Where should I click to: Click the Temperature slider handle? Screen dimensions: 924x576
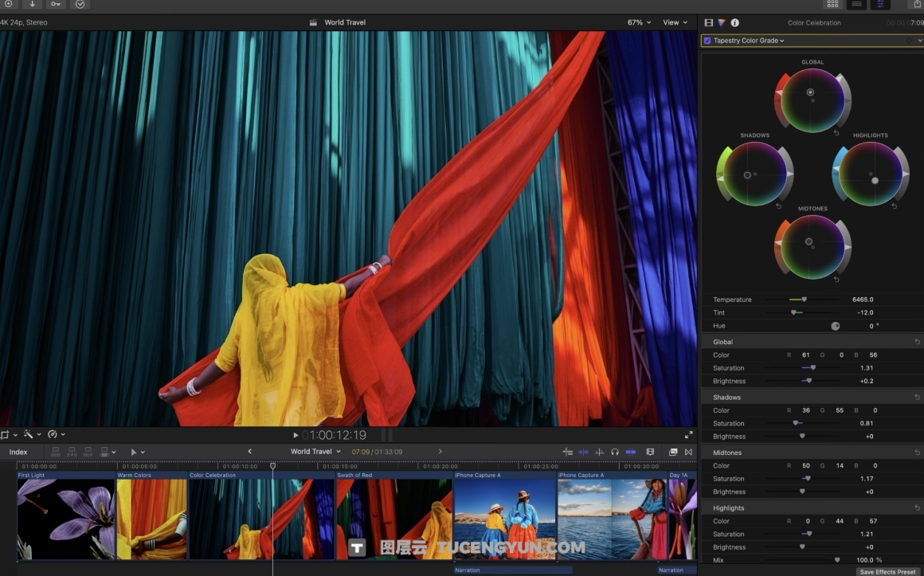[803, 299]
